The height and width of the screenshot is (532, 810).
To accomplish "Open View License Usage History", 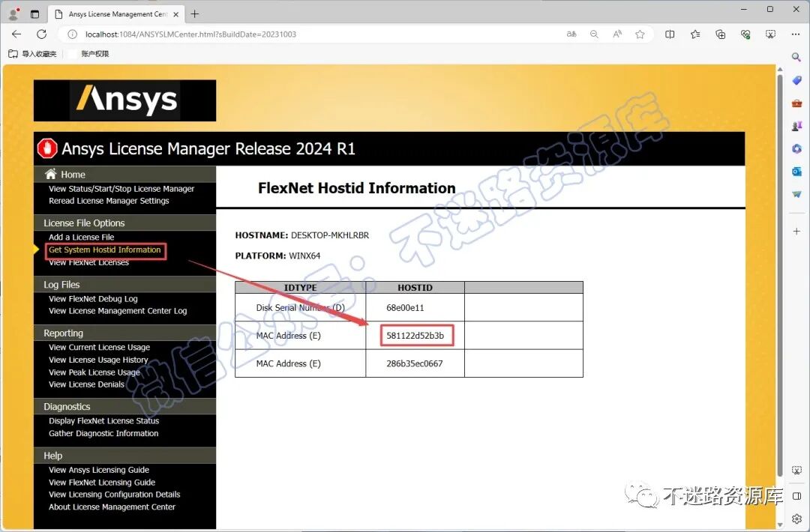I will (98, 360).
